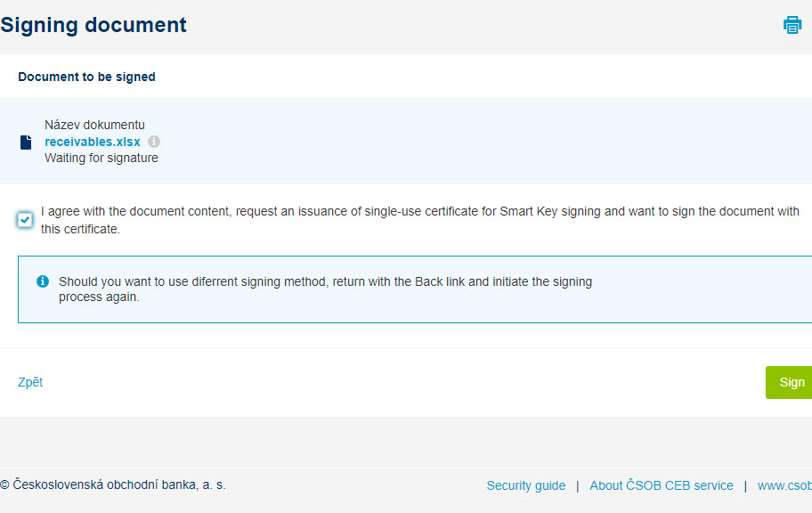Open the receivables.xlsx document link
This screenshot has width=812, height=513.
pos(93,142)
